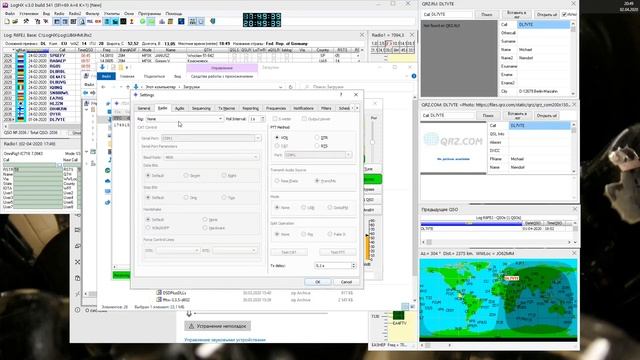Click the OneDrive cloud icon in Explorer sidebar
The height and width of the screenshot is (360, 640).
pos(108,181)
